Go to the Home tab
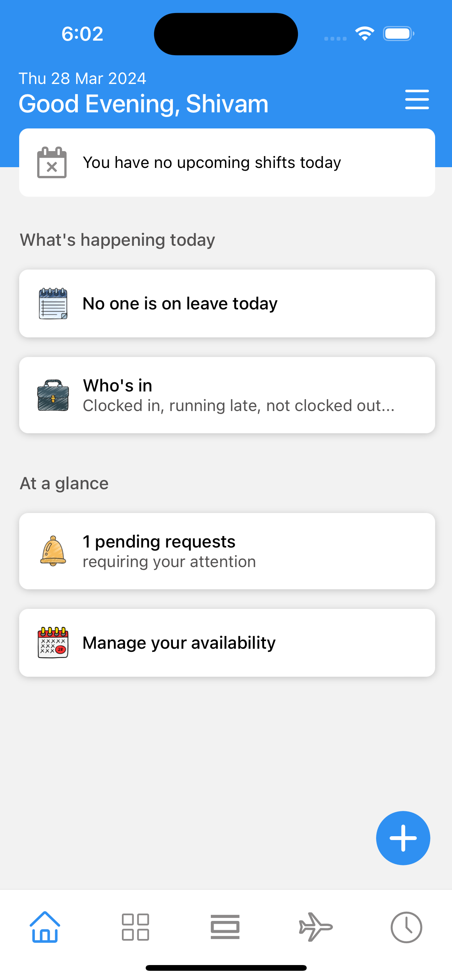Image resolution: width=452 pixels, height=980 pixels. click(45, 927)
